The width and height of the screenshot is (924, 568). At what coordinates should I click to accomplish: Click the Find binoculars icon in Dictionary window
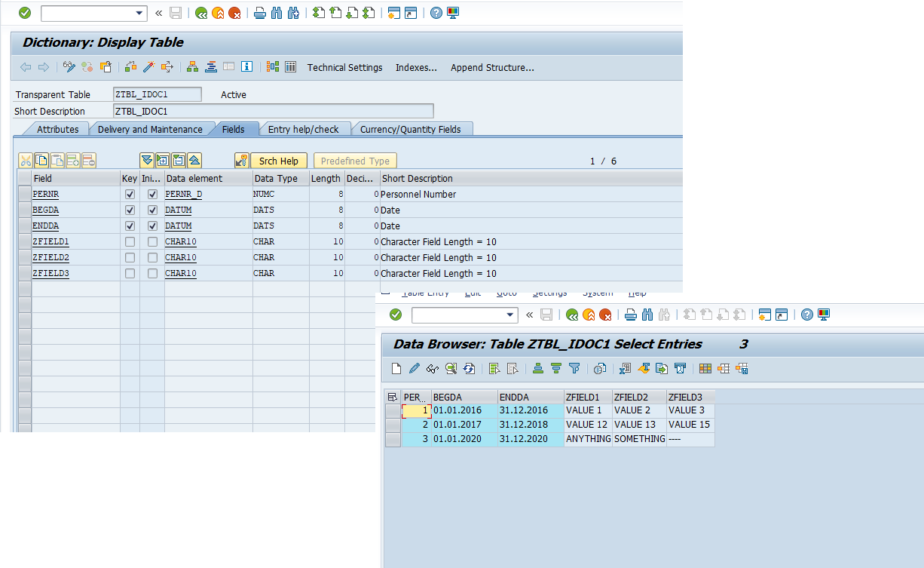click(x=277, y=13)
